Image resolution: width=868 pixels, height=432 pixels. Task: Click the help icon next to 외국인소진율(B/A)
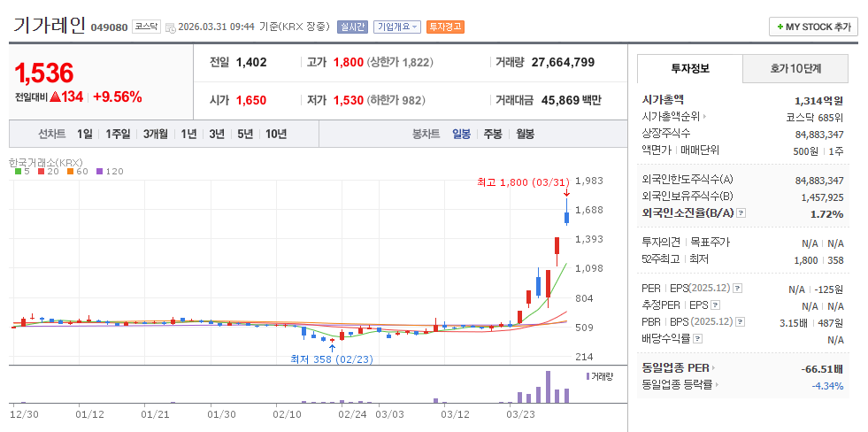point(741,213)
